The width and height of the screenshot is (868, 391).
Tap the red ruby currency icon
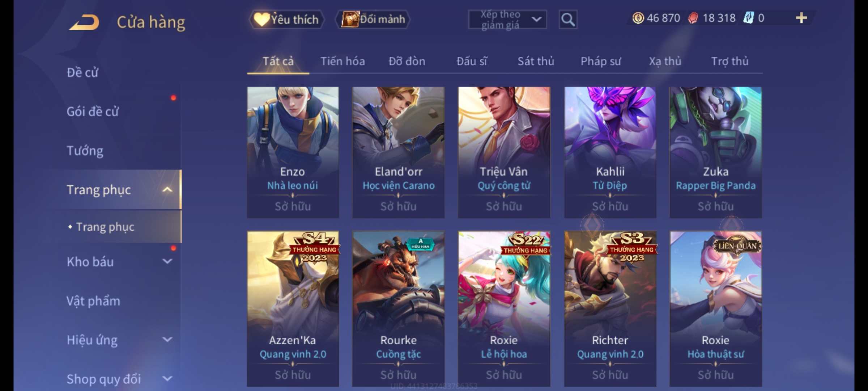click(x=693, y=18)
